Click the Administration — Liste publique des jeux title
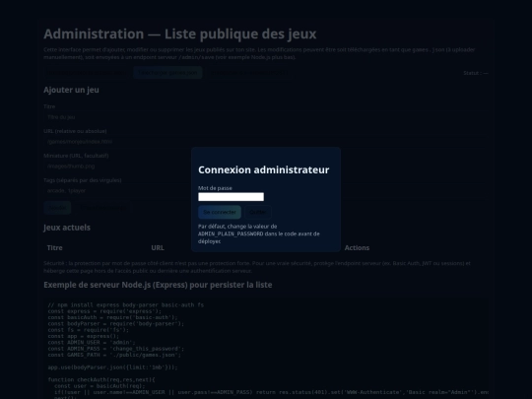 (180, 33)
